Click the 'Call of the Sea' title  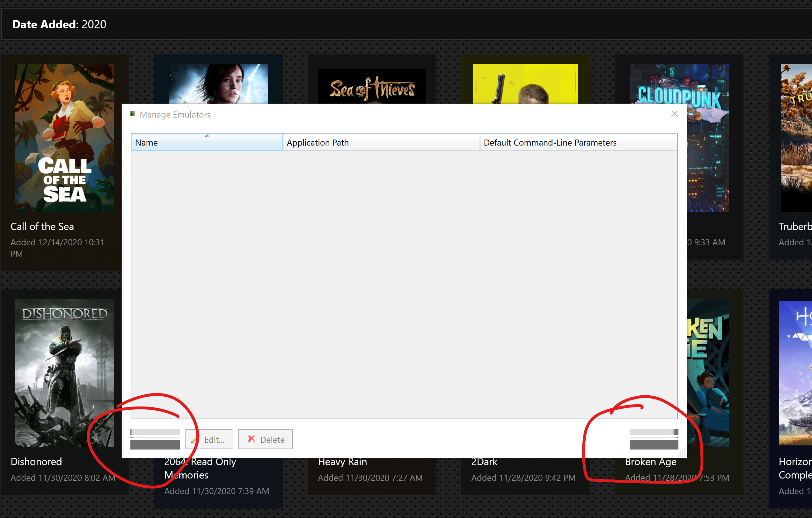click(42, 227)
